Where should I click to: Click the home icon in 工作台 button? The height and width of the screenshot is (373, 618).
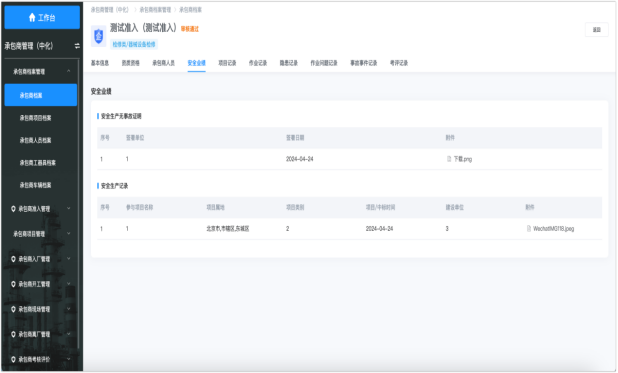[x=32, y=17]
